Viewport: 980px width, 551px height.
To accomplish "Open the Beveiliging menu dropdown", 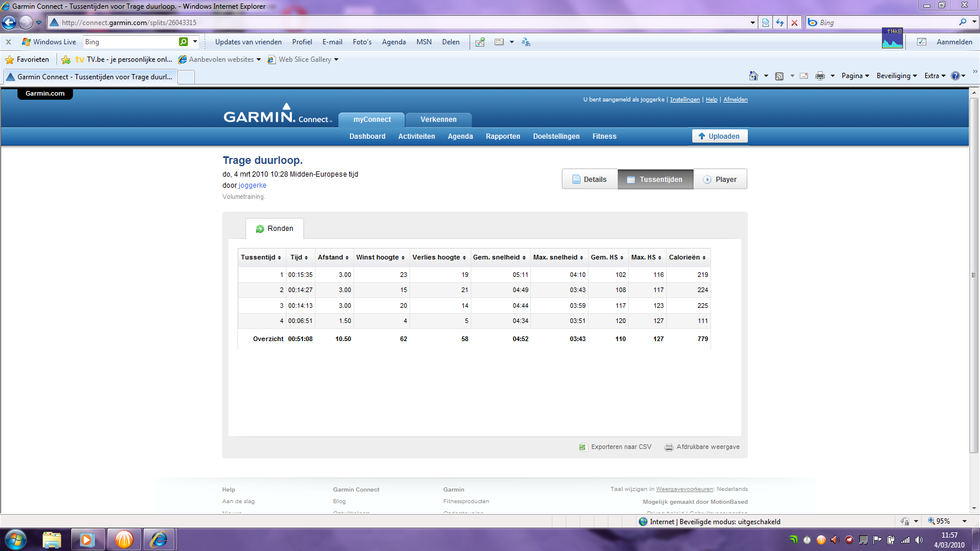I will [x=897, y=76].
